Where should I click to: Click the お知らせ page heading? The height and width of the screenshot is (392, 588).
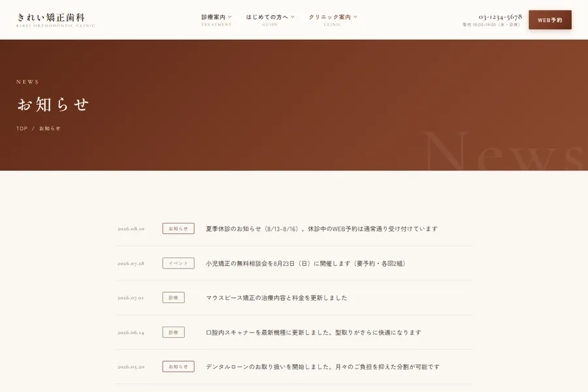click(x=53, y=105)
